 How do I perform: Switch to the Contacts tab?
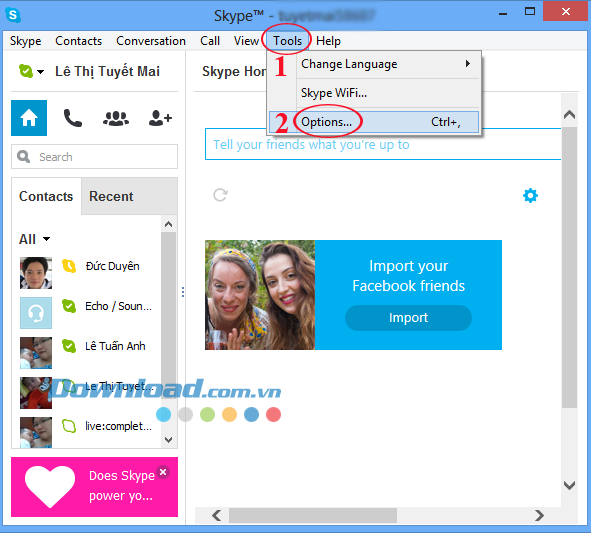click(x=46, y=196)
